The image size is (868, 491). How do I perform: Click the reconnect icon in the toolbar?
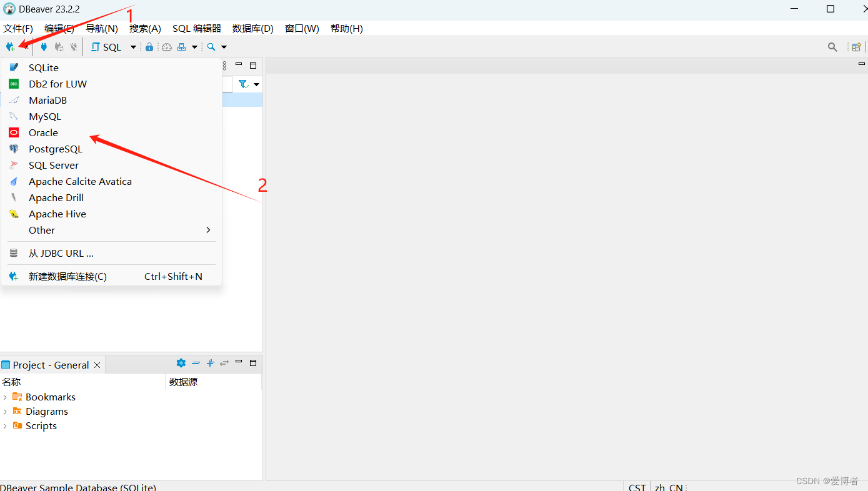[59, 46]
